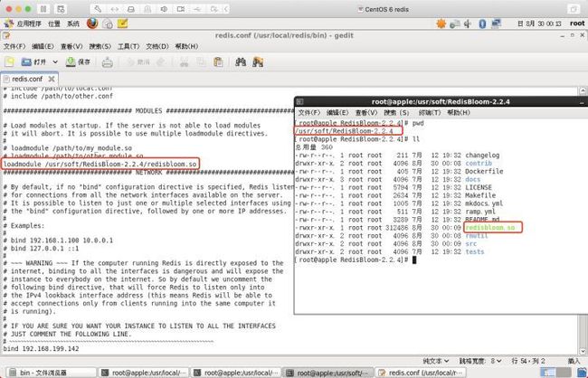588x378 pixels.
Task: Click the save (保存) toolbar button
Action: (x=78, y=61)
